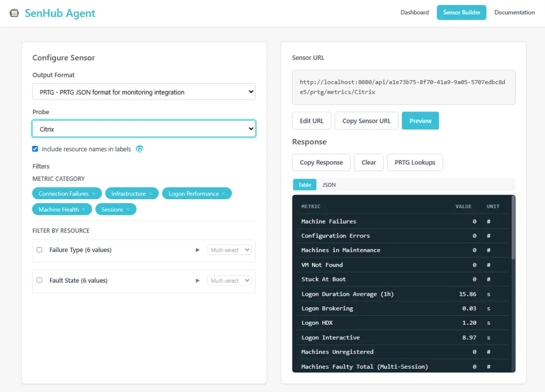This screenshot has height=392, width=545.
Task: Click the VALUE column header
Action: 463,206
